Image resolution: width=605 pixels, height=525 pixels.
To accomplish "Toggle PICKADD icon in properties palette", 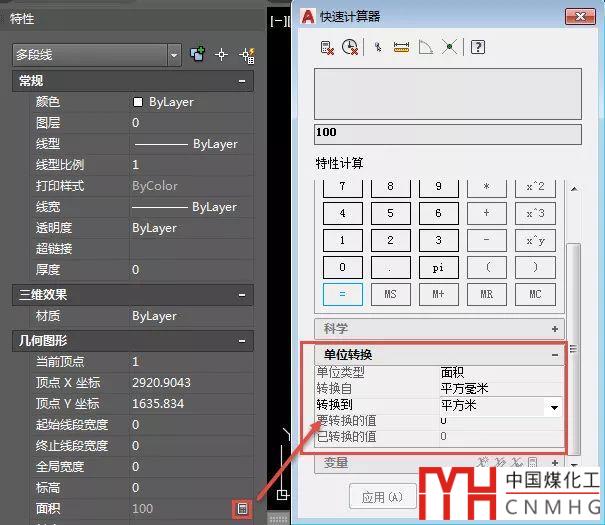I will click(x=198, y=54).
